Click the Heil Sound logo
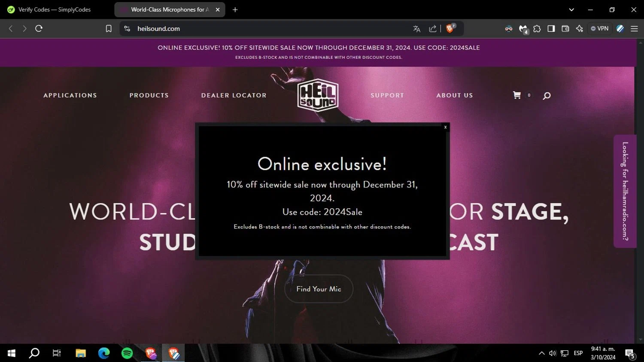644x362 pixels. click(318, 95)
